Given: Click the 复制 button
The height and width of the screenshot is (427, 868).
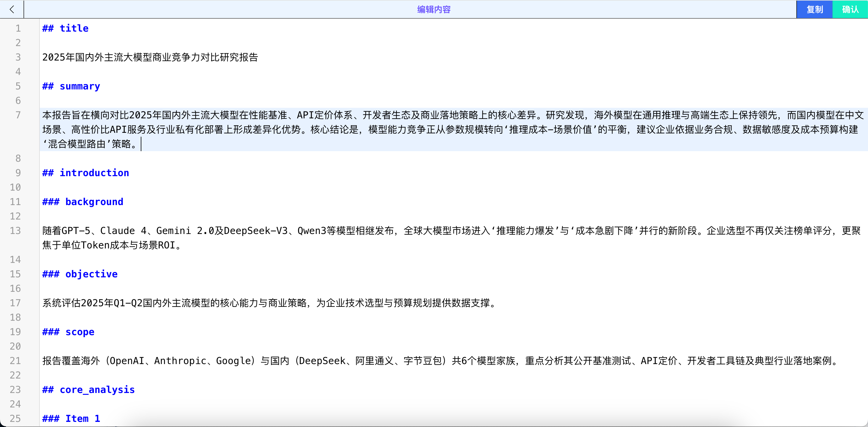Looking at the screenshot, I should pos(814,9).
